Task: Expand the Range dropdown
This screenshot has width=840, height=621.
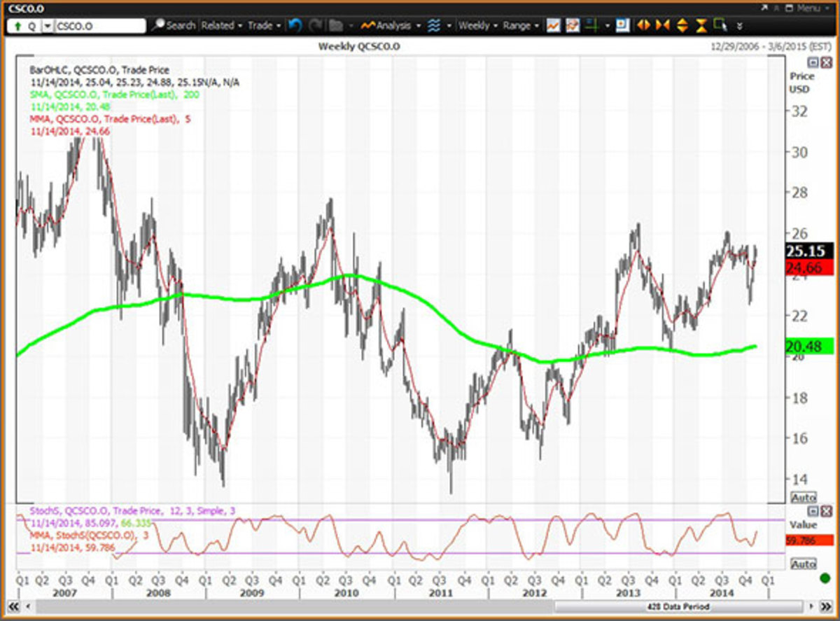Action: coord(521,25)
